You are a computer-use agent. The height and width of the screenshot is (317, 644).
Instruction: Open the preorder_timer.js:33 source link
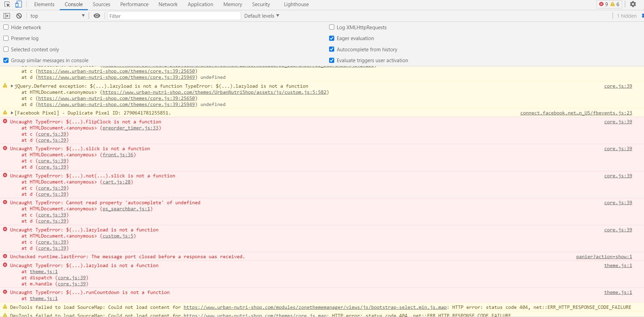click(131, 128)
